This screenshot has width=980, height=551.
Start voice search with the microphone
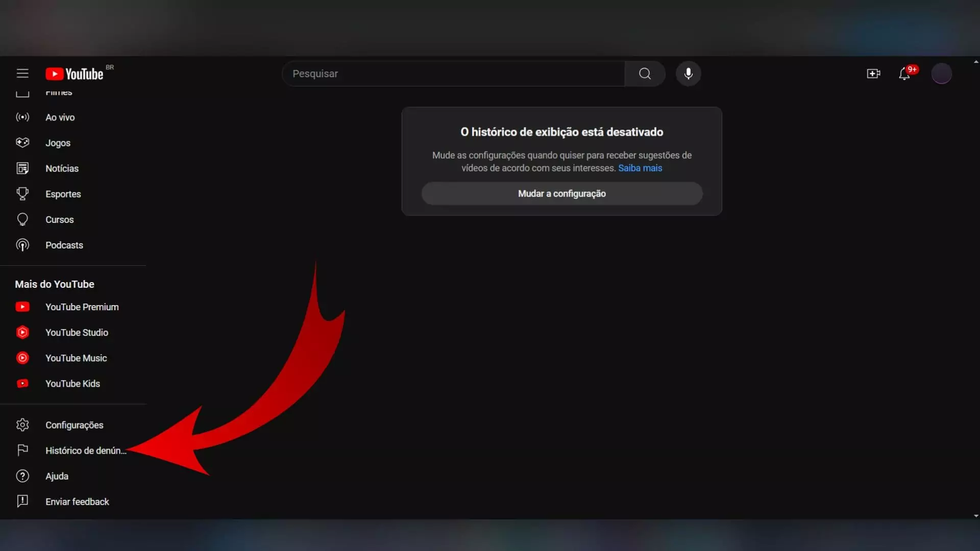pyautogui.click(x=688, y=73)
